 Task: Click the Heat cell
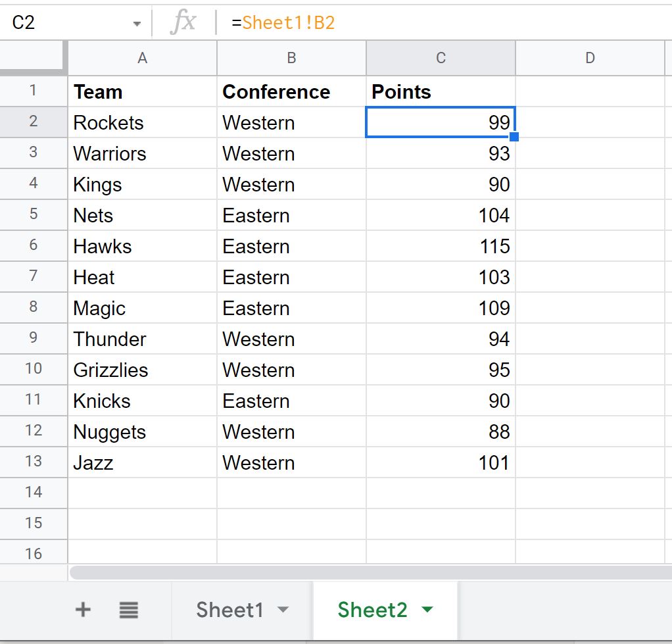tap(142, 276)
